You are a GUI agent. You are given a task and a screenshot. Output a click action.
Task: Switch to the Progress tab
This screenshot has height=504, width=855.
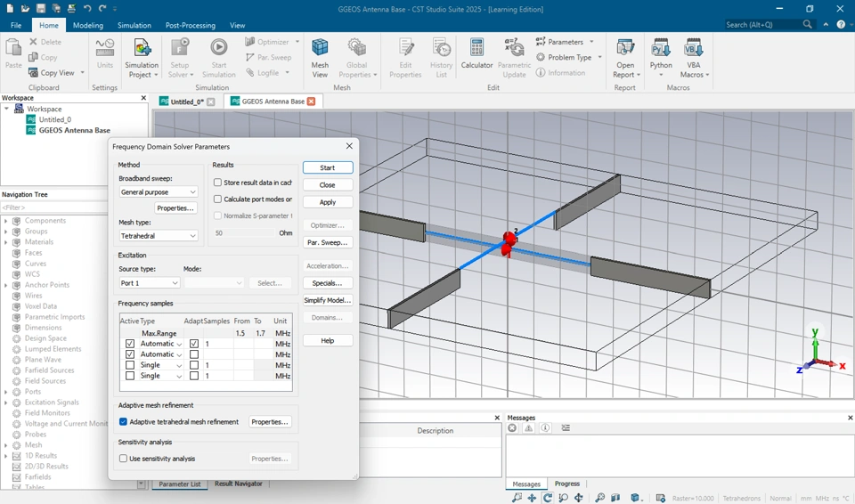tap(567, 484)
